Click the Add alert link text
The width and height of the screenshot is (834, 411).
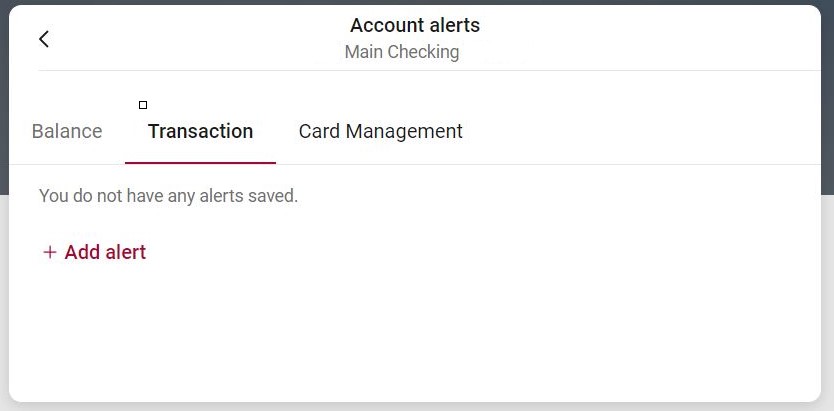tap(105, 253)
